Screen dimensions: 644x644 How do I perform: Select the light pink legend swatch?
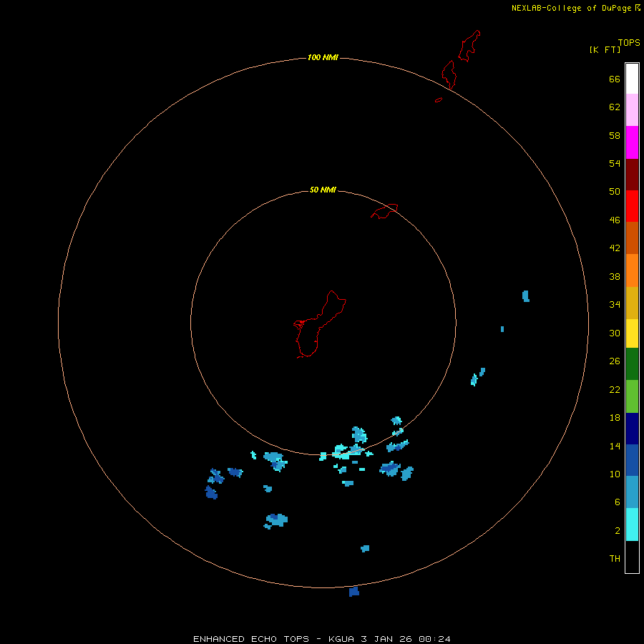coord(632,109)
